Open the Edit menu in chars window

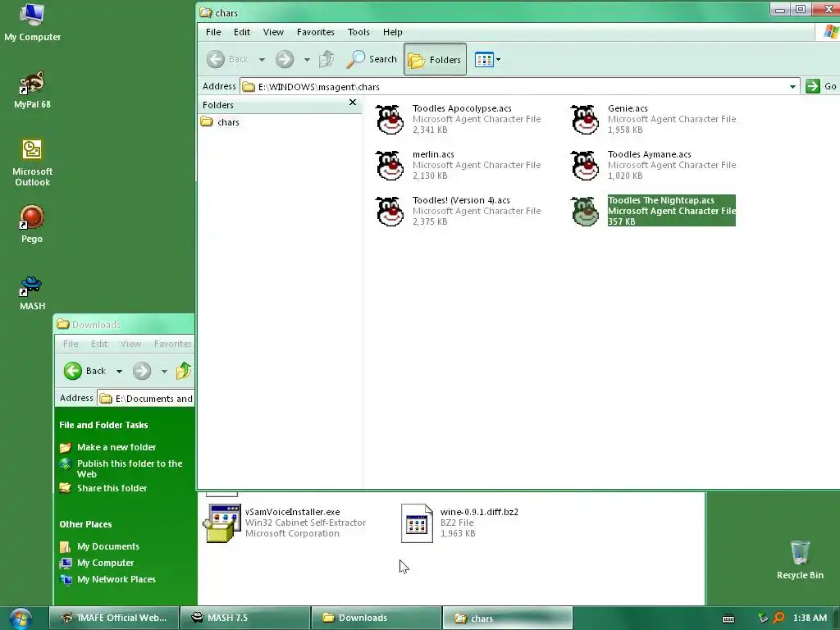(x=242, y=32)
